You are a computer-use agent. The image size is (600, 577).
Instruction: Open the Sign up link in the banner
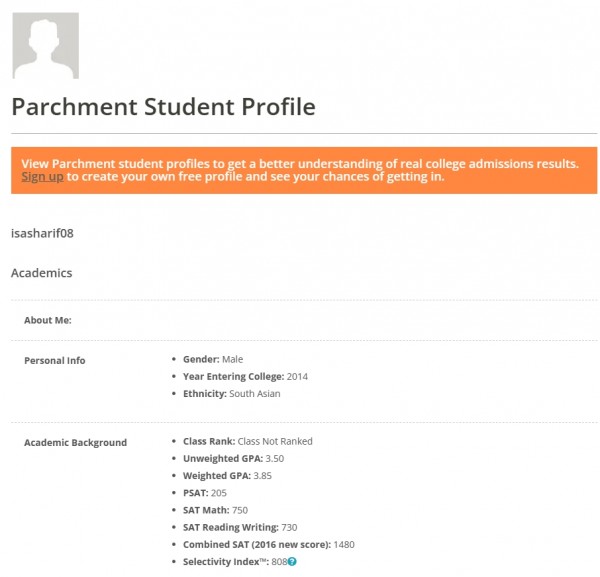click(42, 176)
